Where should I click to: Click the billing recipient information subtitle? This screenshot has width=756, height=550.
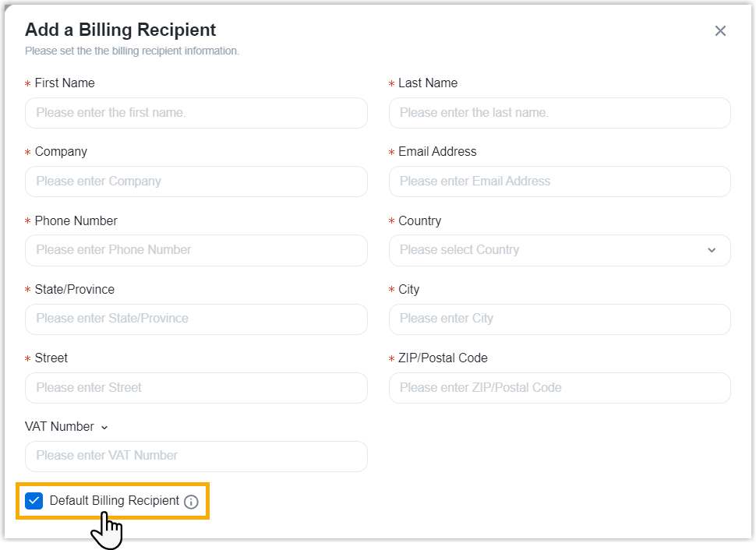click(132, 51)
